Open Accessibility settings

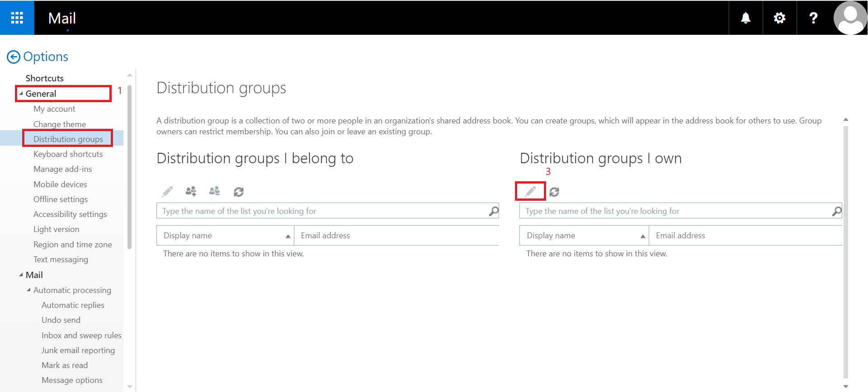tap(70, 214)
